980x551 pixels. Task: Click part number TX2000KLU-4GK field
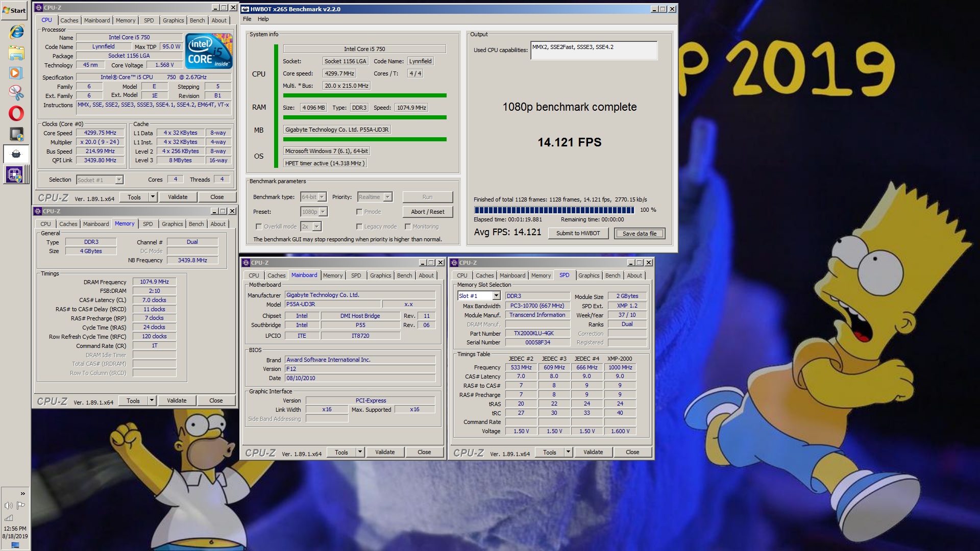coord(537,333)
